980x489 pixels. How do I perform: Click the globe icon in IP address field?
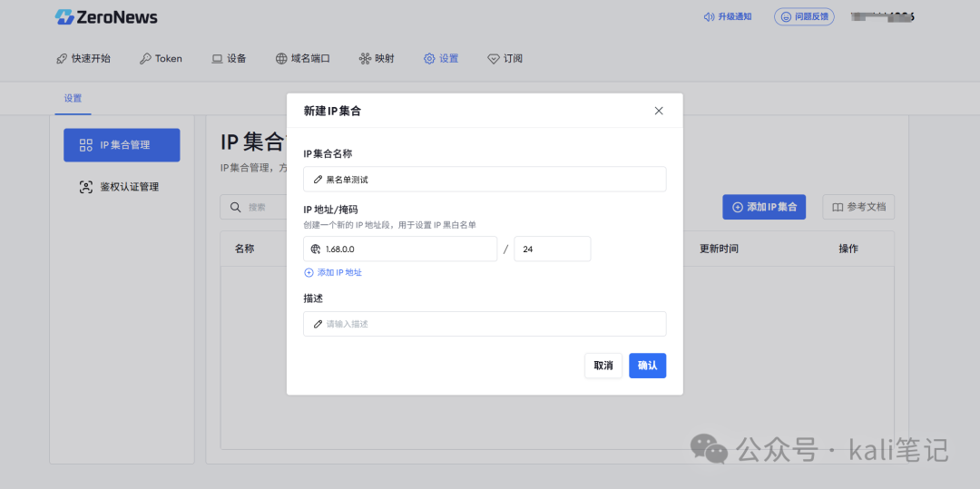(x=316, y=249)
